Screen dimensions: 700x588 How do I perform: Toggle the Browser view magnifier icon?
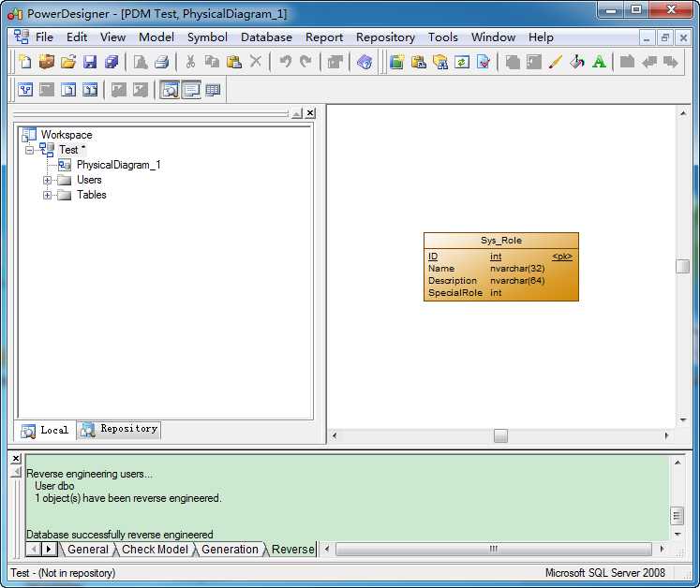170,90
